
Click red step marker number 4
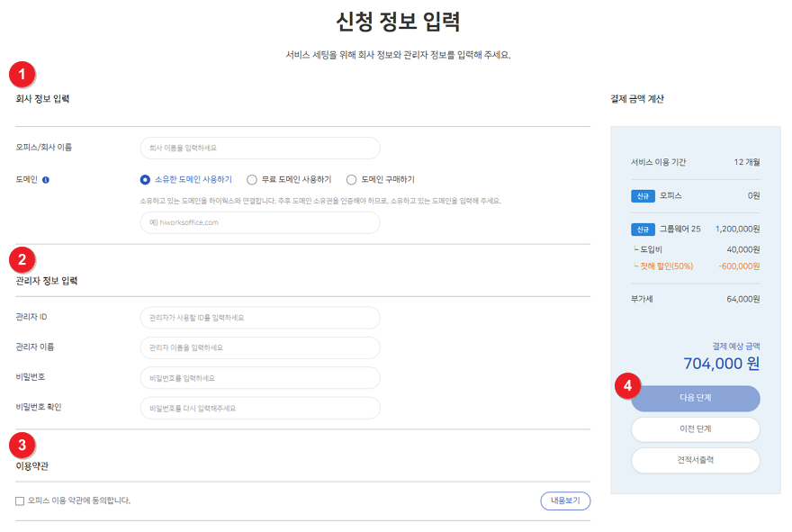coord(628,385)
